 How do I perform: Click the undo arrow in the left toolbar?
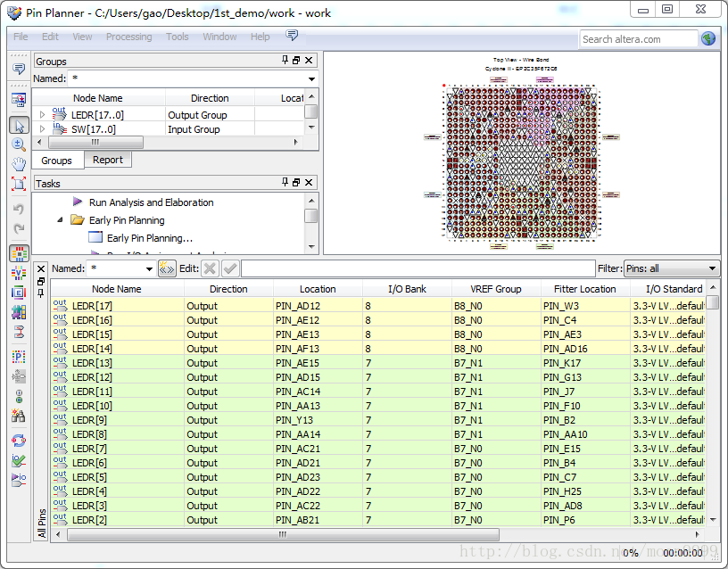(19, 209)
